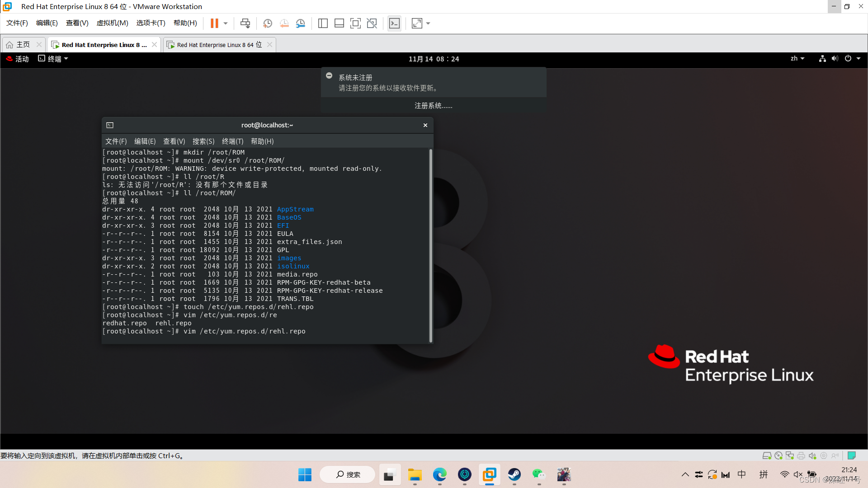Open the terminal 查看(V) menu

[x=174, y=141]
